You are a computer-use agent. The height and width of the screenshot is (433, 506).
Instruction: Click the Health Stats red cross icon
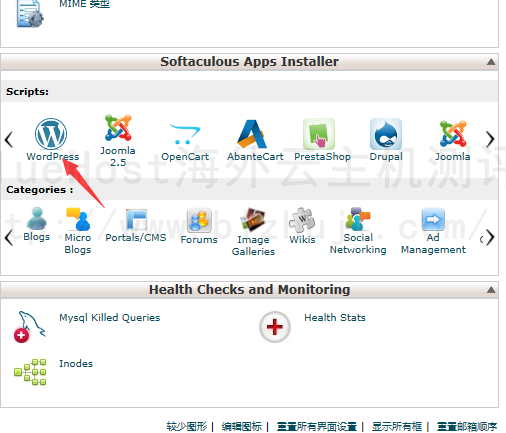[275, 327]
